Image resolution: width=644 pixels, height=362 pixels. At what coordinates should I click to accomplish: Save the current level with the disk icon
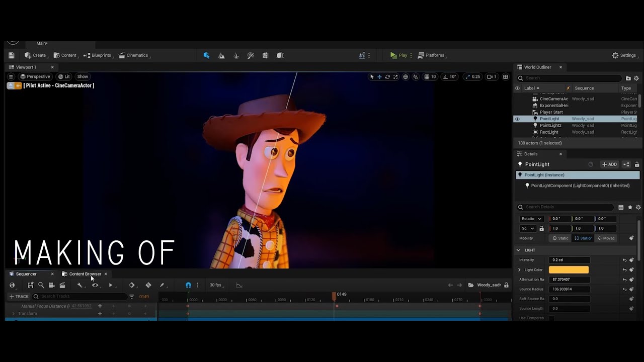pos(12,55)
